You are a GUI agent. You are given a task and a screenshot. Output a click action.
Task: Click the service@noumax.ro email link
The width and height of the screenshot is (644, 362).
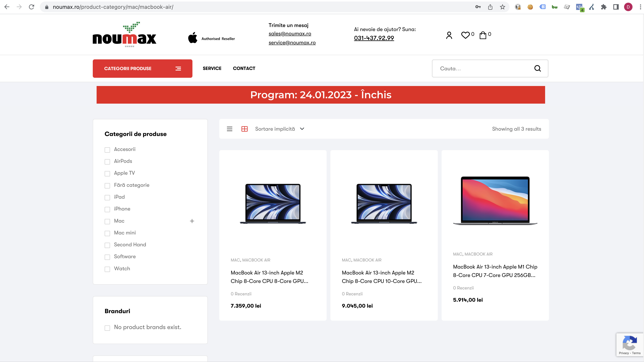(292, 43)
